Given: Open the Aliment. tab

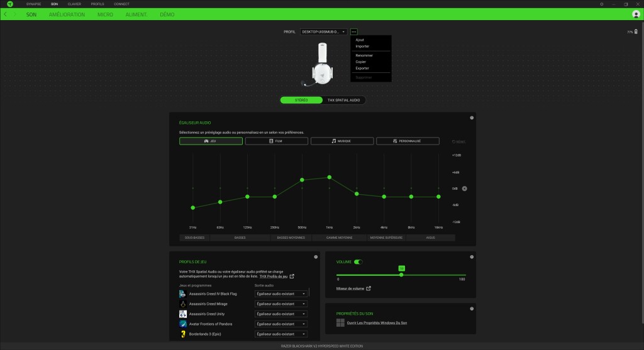Looking at the screenshot, I should 136,14.
